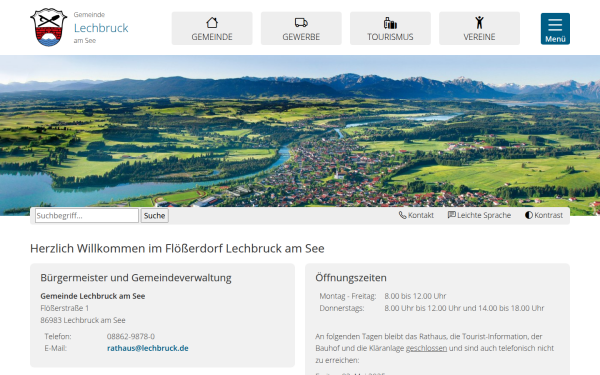Select the GEMEINDE navigation label
The image size is (600, 375).
pos(212,37)
